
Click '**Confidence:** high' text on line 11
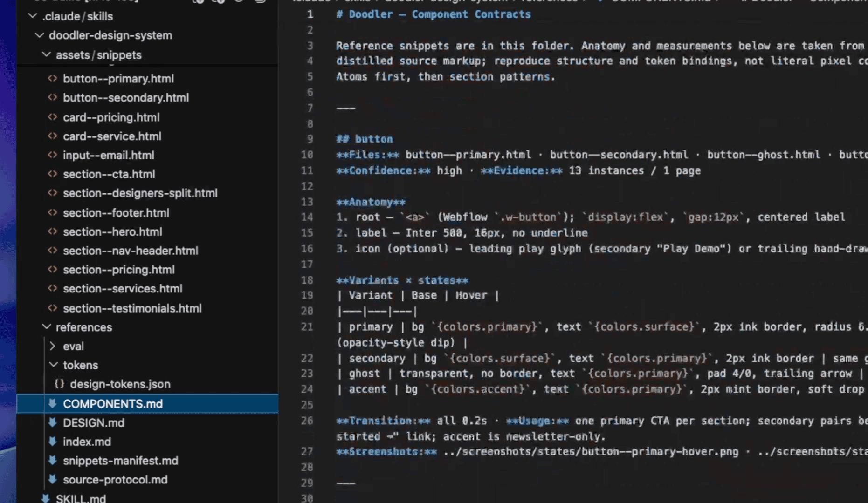[399, 170]
